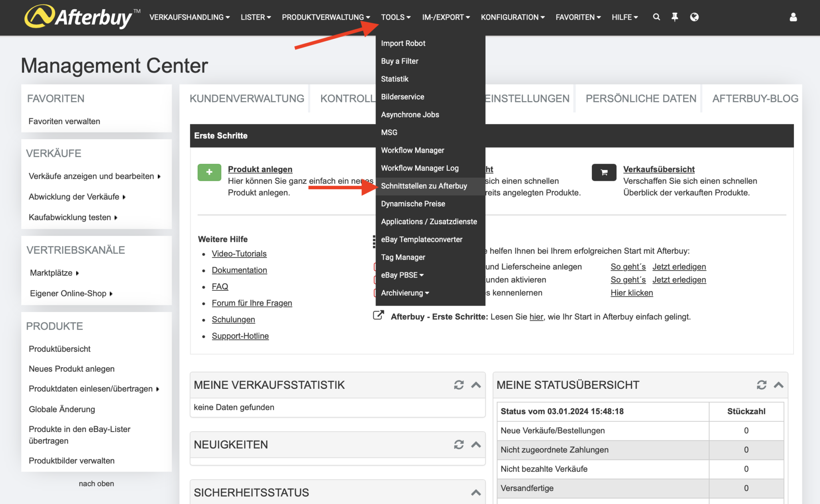The width and height of the screenshot is (820, 504).
Task: Expand Eigener Online-Shop sidebar item
Action: pyautogui.click(x=71, y=294)
